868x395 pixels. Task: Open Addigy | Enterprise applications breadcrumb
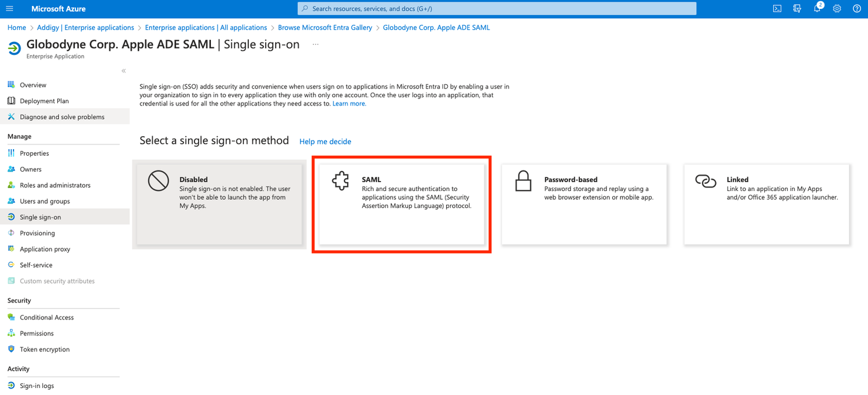(85, 28)
